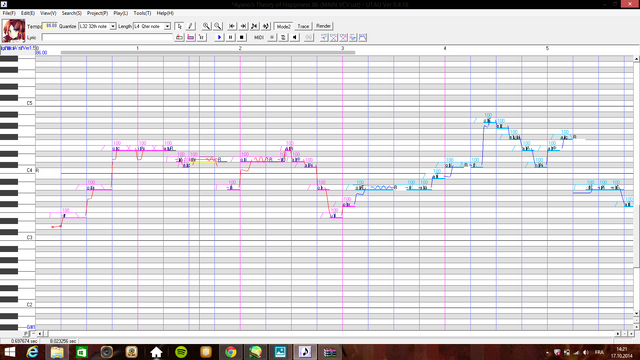Open the Edit(E) menu
The height and width of the screenshot is (360, 640).
(28, 13)
